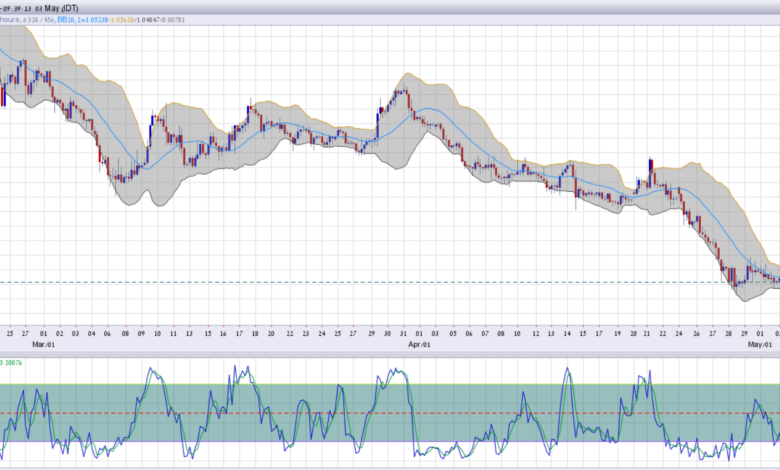Click the separator bar between price and oscillator panels

[x=390, y=355]
